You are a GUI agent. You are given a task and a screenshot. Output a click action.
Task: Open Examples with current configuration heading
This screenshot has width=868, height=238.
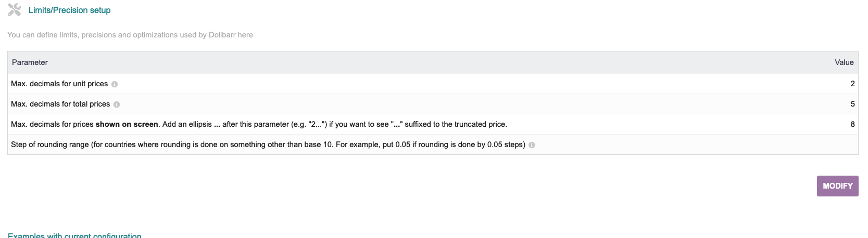pos(74,235)
